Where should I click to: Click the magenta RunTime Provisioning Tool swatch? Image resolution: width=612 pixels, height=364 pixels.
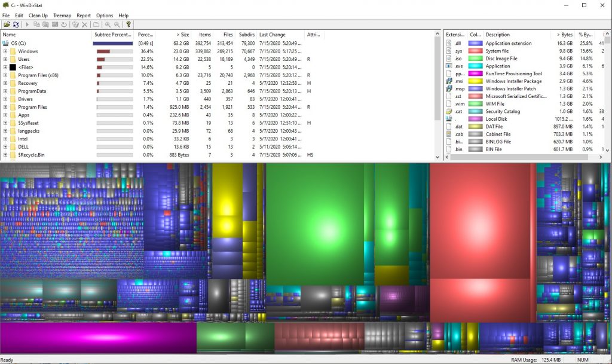click(475, 74)
